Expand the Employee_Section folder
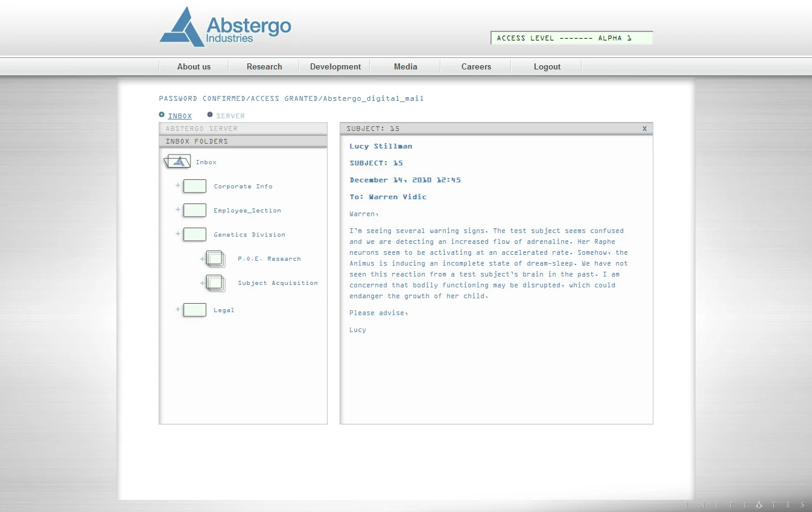The image size is (812, 512). [x=178, y=210]
